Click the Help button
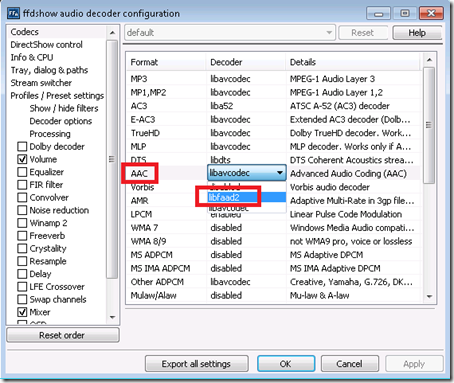This screenshot has height=383, width=454. point(417,33)
